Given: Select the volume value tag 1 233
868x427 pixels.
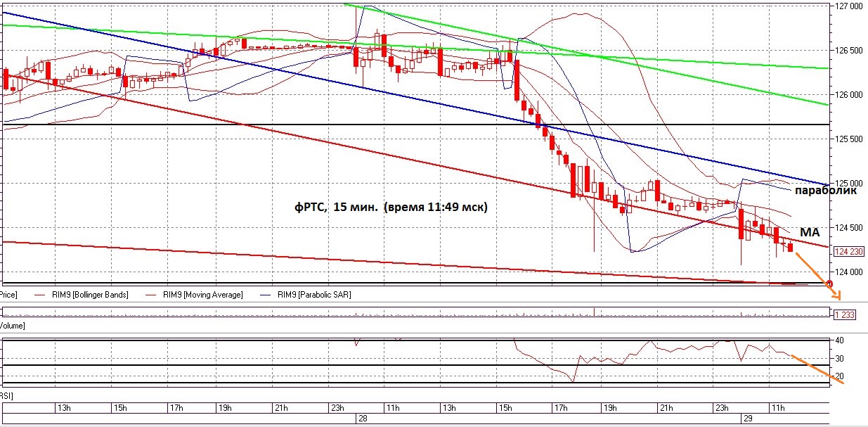Looking at the screenshot, I should pyautogui.click(x=846, y=315).
